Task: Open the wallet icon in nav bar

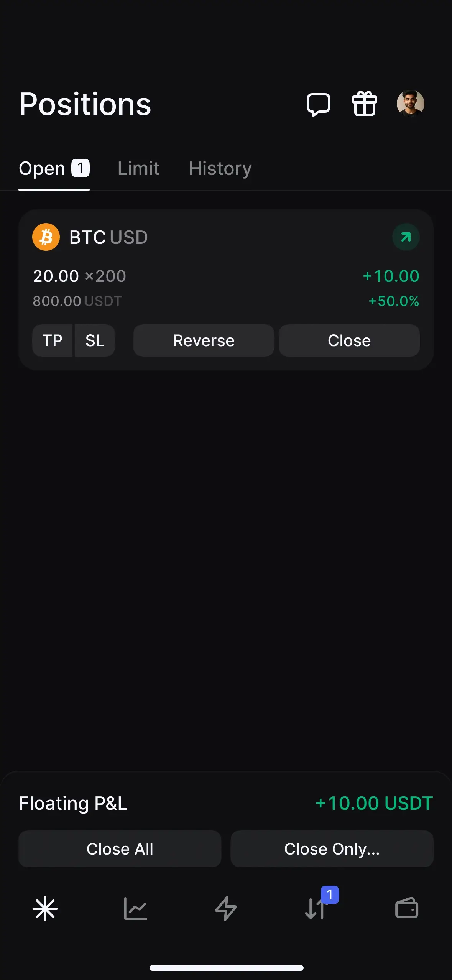Action: click(406, 908)
